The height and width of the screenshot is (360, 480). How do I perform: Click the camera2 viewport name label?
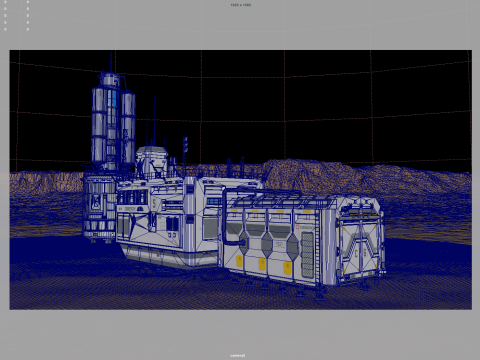click(238, 355)
